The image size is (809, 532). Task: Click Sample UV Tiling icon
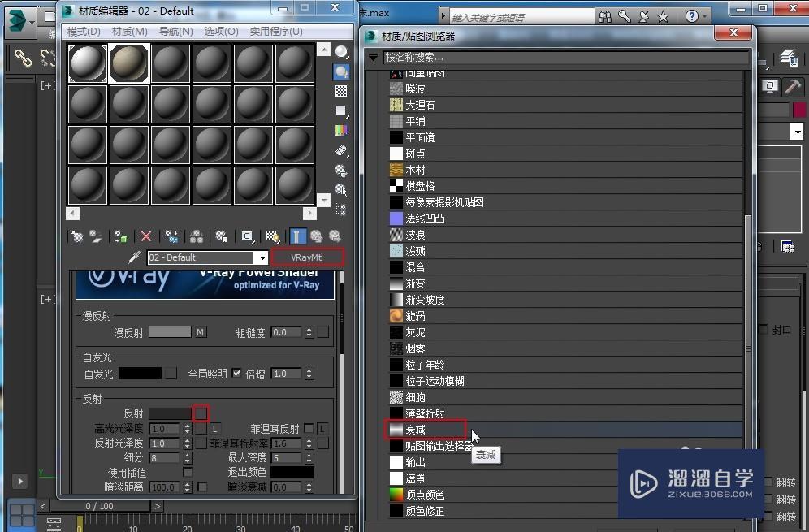341,110
